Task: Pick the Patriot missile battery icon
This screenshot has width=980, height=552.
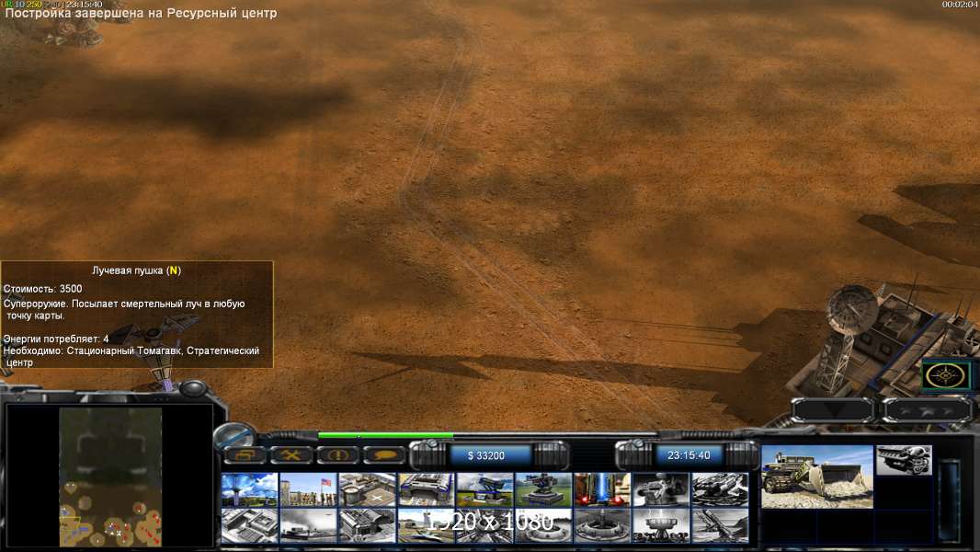Action: (485, 489)
